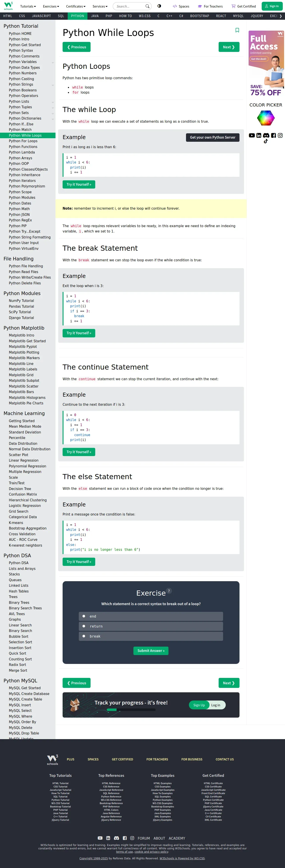
Task: Select the 'end' answer option
Action: [x=151, y=616]
